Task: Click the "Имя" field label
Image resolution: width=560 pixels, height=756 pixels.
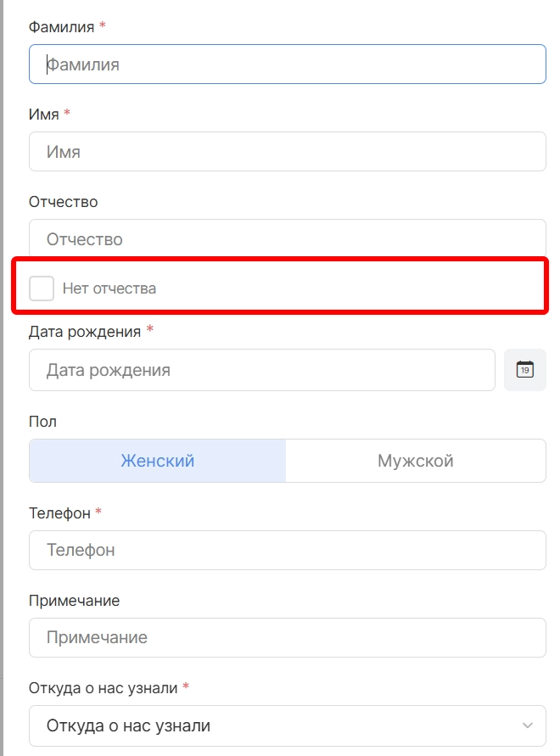Action: pos(44,114)
